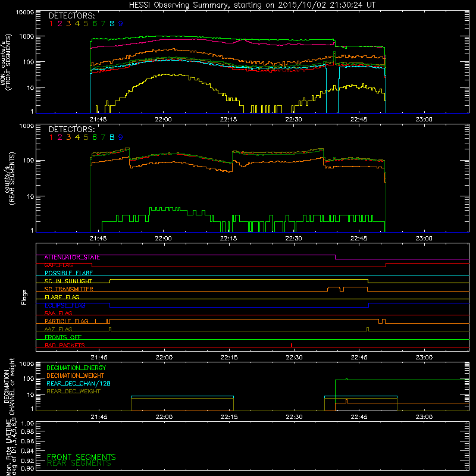Click the rear segments DETECTORS: legend heading
This screenshot has height=476, width=476.
tap(72, 129)
